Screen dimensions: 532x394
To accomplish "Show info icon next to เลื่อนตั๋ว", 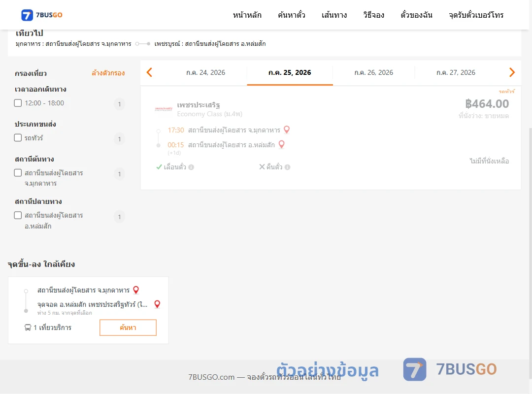I will coord(191,167).
